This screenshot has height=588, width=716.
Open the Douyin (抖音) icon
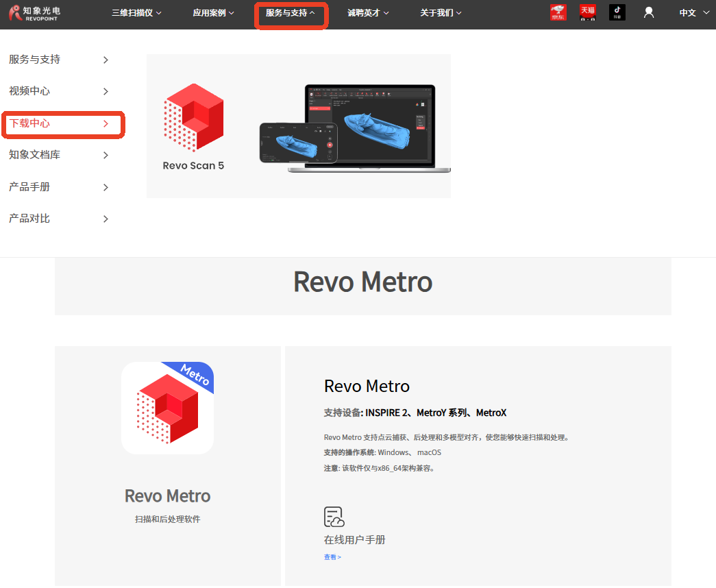[x=617, y=12]
